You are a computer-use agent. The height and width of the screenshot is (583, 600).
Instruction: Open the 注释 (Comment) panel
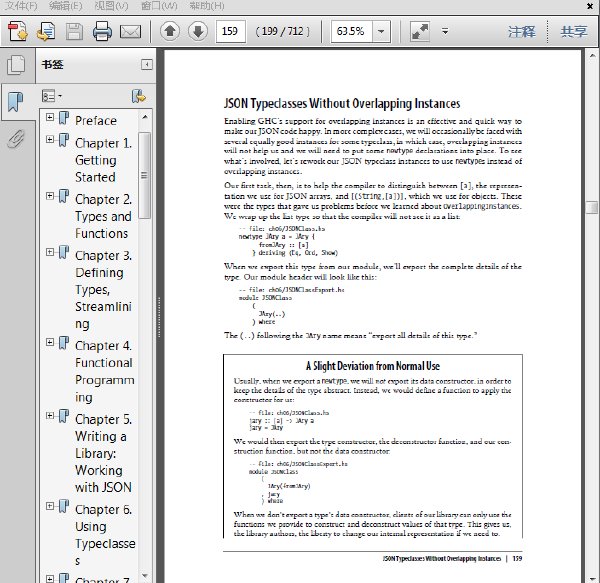tap(522, 31)
